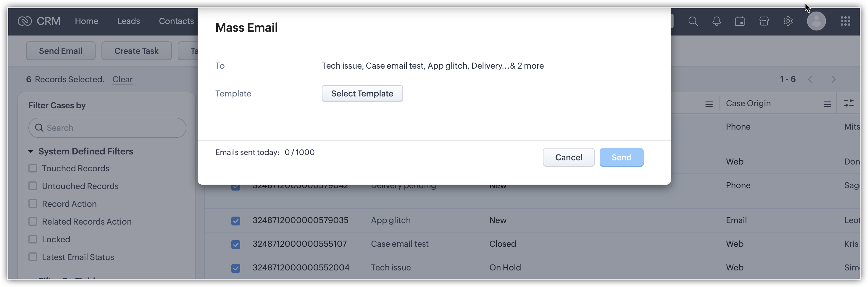Go to next page of records
Viewport: 868px width, 287px height.
pos(833,80)
